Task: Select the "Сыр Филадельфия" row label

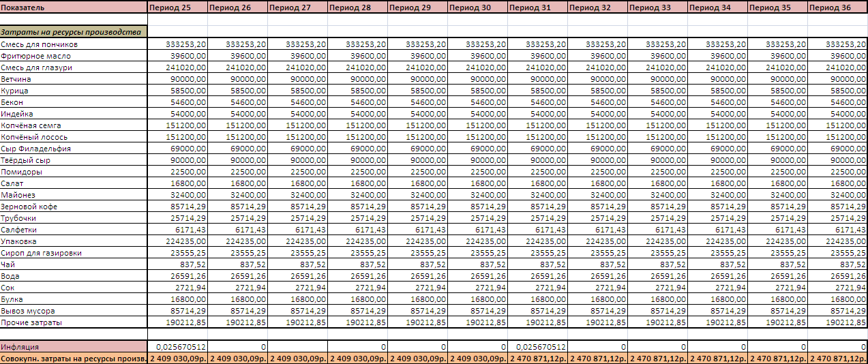Action: (74, 149)
